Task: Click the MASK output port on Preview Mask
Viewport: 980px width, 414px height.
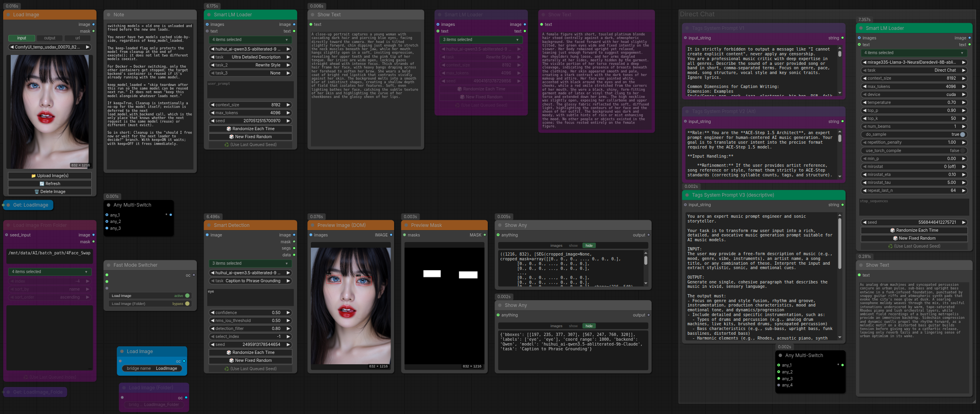Action: click(x=485, y=235)
